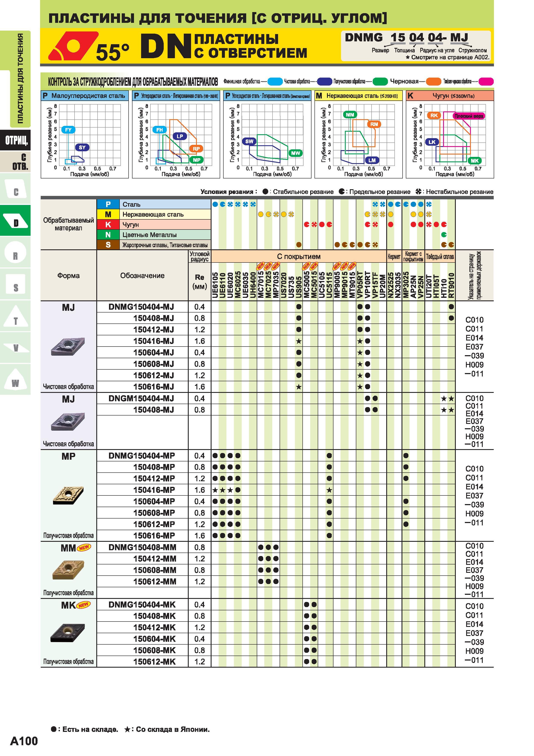The height and width of the screenshot is (756, 534).
Task: Click the MC7015 grade column header
Action: click(261, 285)
